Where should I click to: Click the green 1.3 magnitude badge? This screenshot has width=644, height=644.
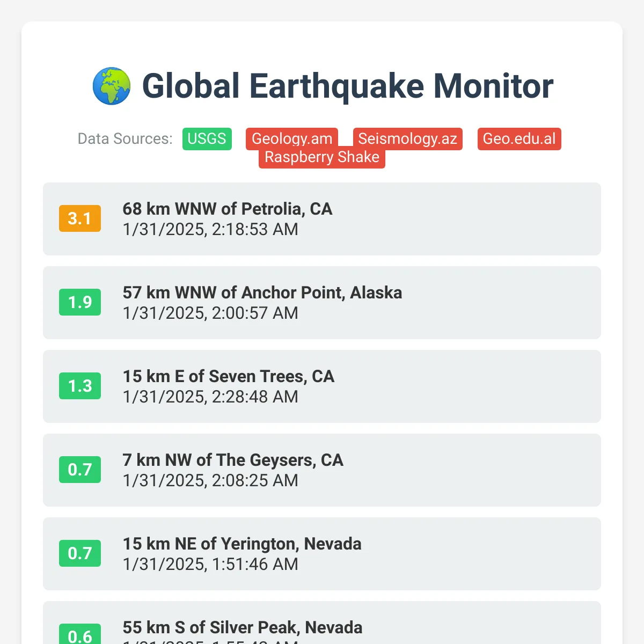[x=80, y=386]
